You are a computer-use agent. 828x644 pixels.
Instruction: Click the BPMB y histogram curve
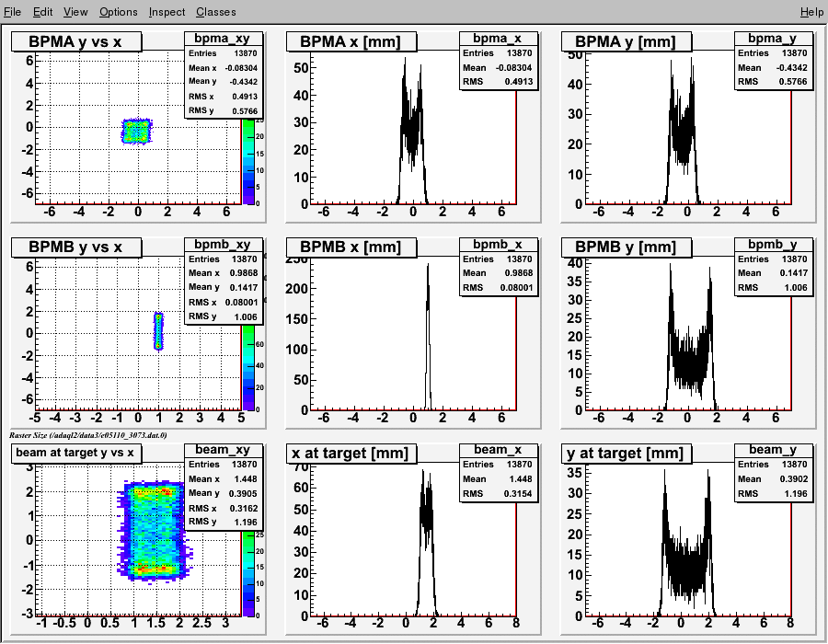691,336
